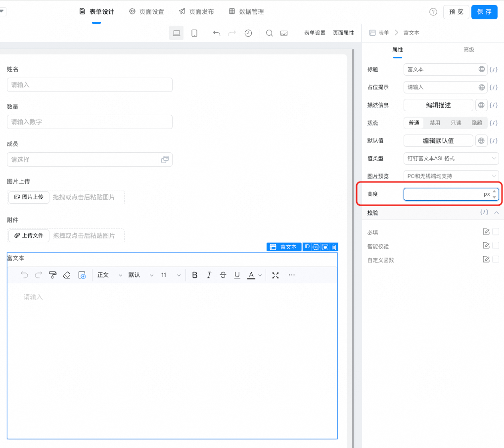Open 图片预览 dropdown
504x448 pixels.
click(451, 176)
